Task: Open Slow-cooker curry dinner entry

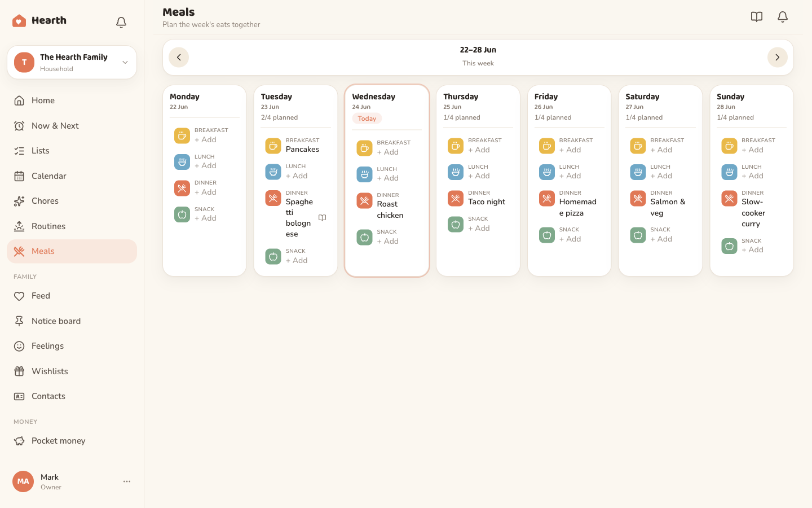Action: pos(753,213)
